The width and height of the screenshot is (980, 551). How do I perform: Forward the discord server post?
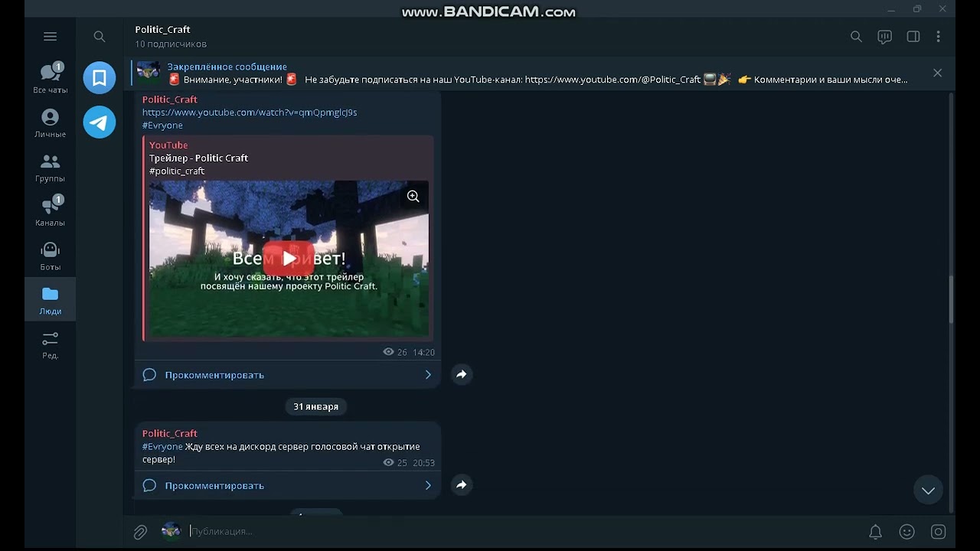coord(461,484)
